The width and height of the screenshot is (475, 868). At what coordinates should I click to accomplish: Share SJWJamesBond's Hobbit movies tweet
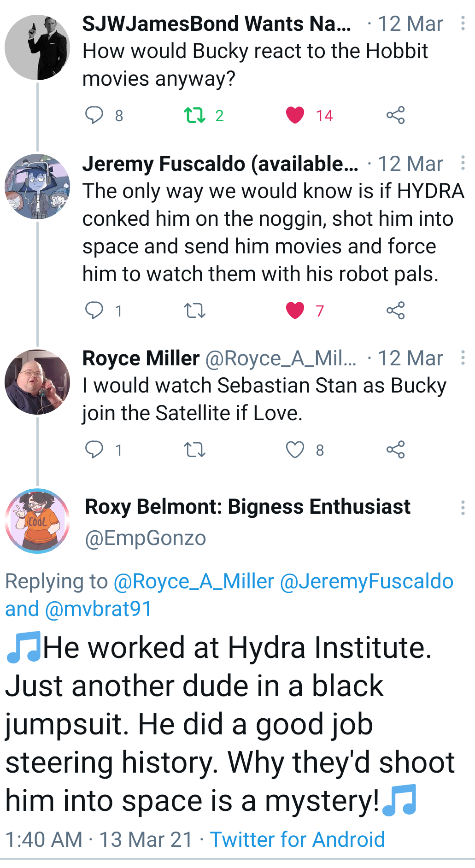pyautogui.click(x=395, y=115)
